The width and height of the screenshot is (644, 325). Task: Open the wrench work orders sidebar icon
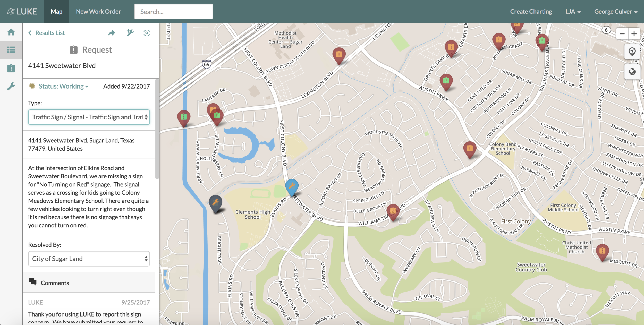click(11, 86)
